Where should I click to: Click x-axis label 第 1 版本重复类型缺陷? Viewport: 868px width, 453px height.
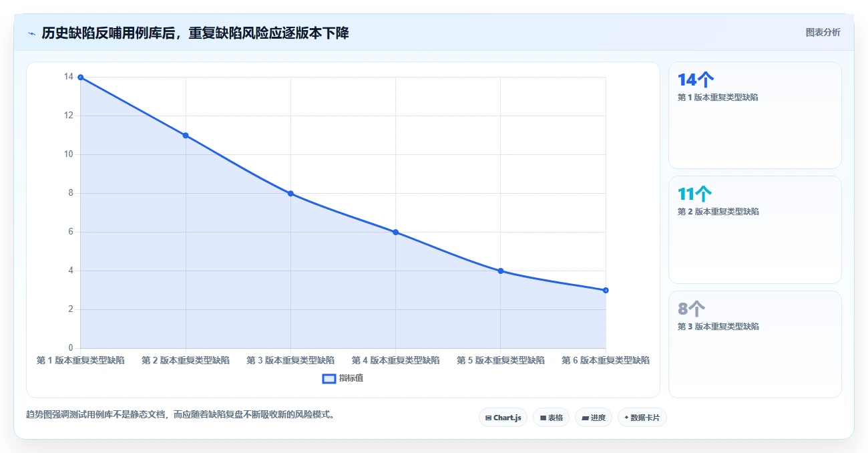point(80,360)
